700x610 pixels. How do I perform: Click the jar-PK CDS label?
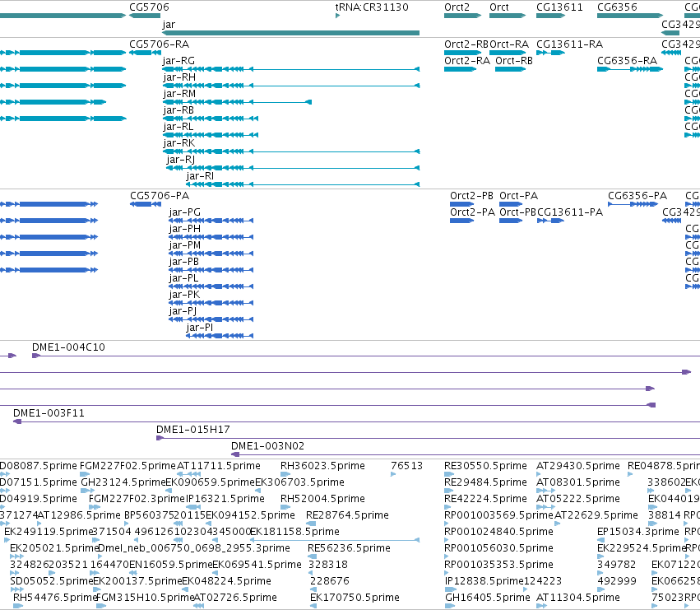click(184, 295)
